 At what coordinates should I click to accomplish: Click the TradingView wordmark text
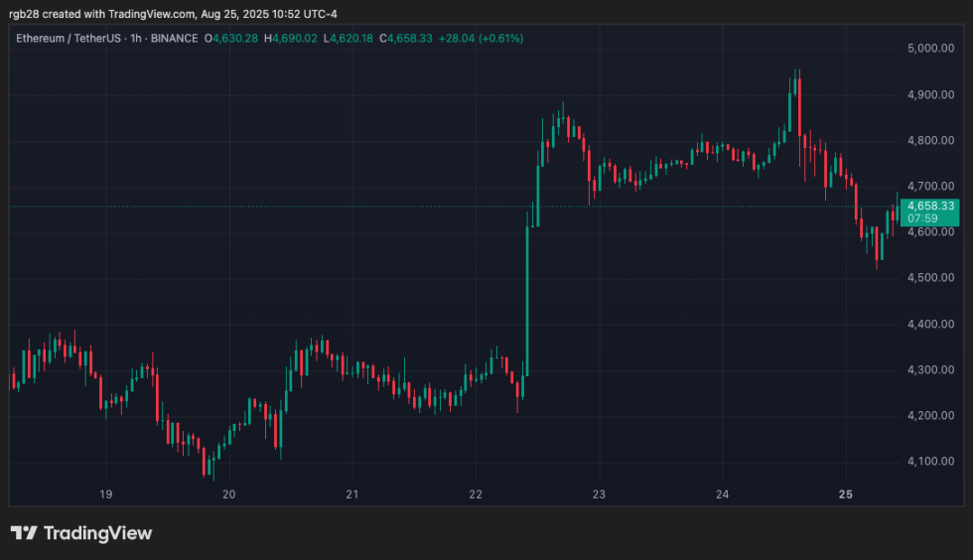tap(97, 533)
